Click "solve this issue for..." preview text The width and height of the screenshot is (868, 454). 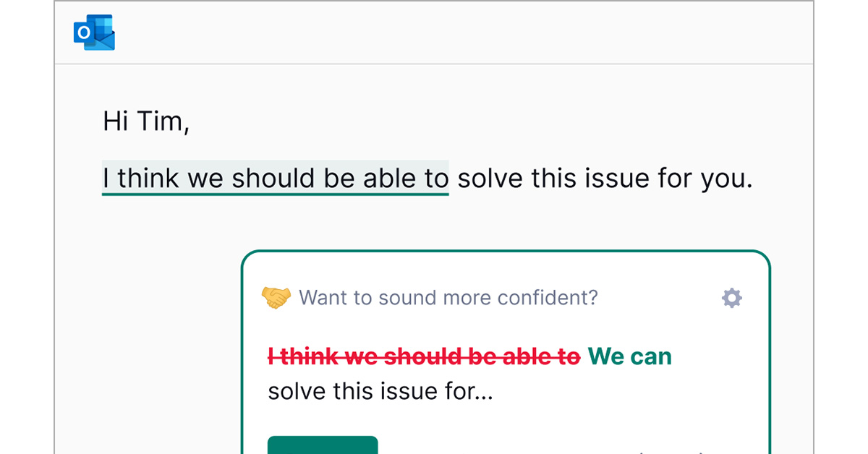380,393
